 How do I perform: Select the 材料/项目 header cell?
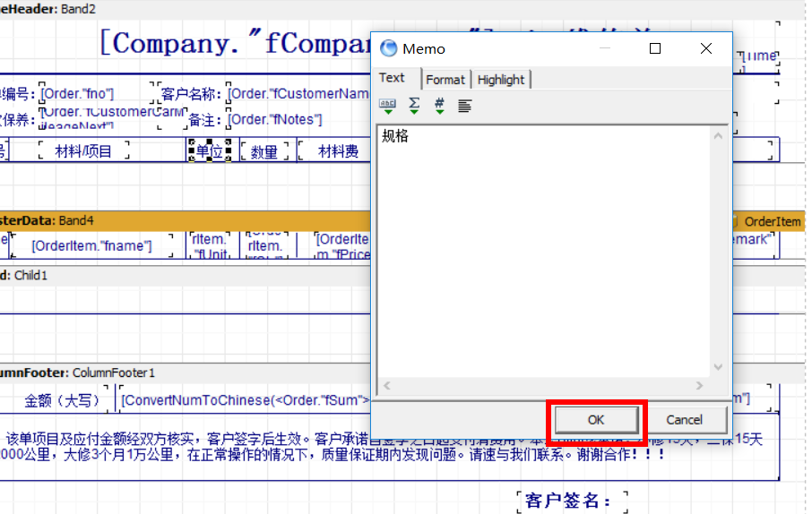[83, 151]
